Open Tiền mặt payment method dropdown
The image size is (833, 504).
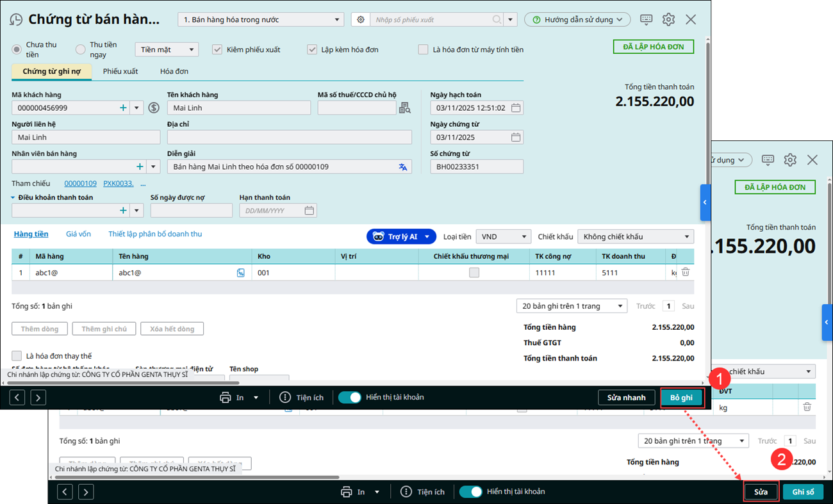(166, 49)
